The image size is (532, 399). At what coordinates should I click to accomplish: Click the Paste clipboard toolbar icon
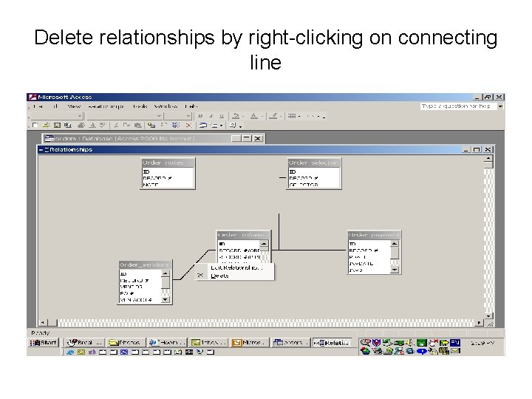137,126
